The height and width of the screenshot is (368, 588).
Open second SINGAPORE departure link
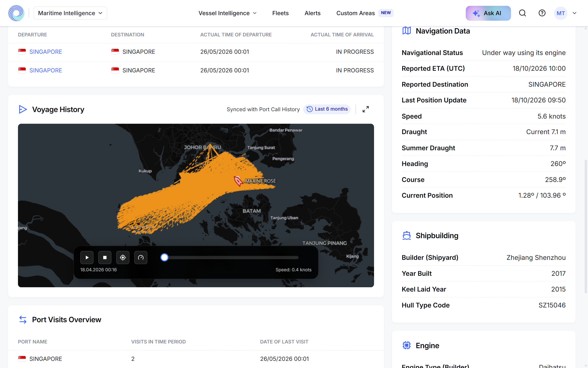pos(46,70)
